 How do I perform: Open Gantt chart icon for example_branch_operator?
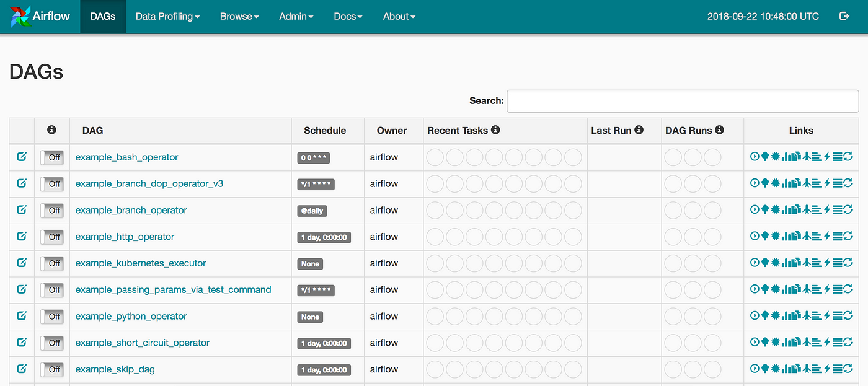[817, 210]
